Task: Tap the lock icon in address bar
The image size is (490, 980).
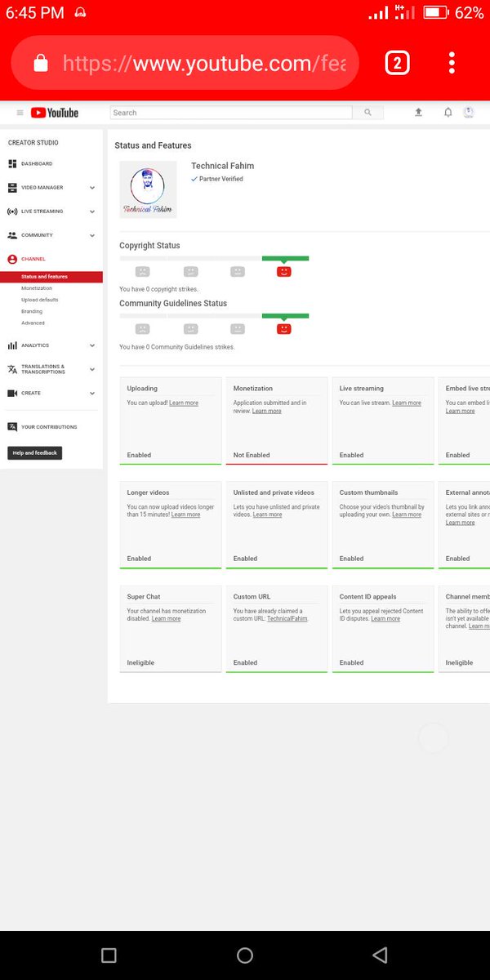Action: coord(41,63)
